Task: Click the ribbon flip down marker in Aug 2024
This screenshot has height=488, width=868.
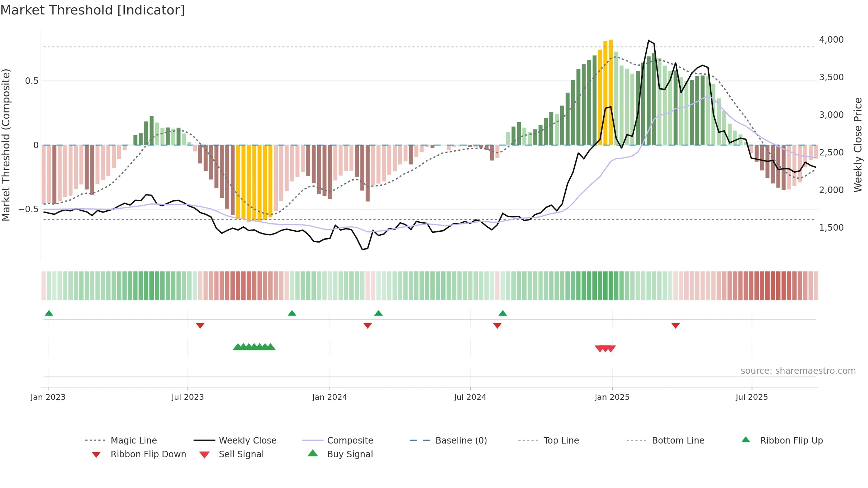Action: tap(497, 326)
